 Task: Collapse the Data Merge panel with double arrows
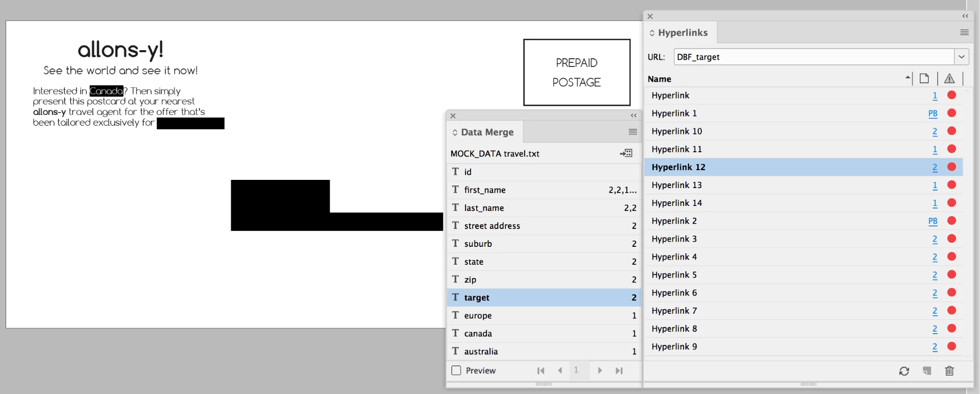point(633,115)
